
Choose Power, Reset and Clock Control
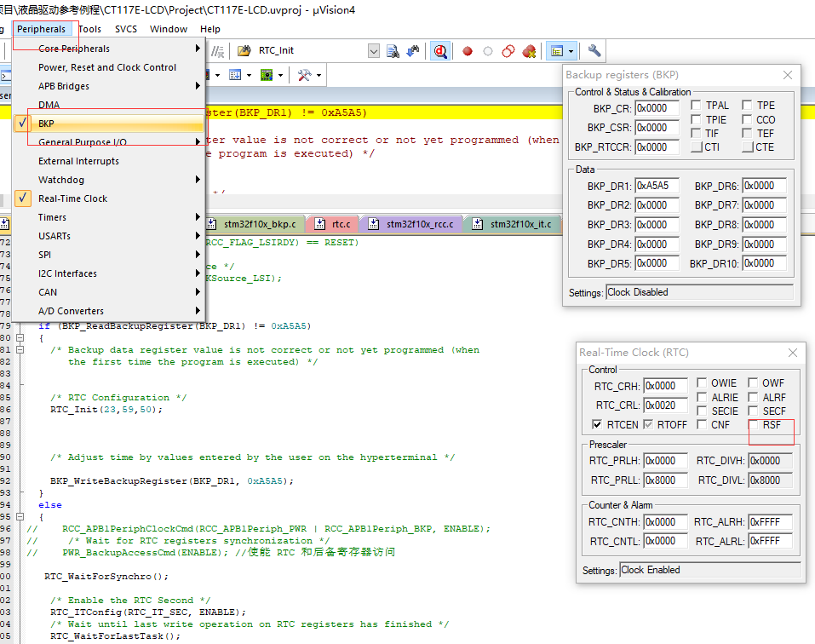click(107, 67)
